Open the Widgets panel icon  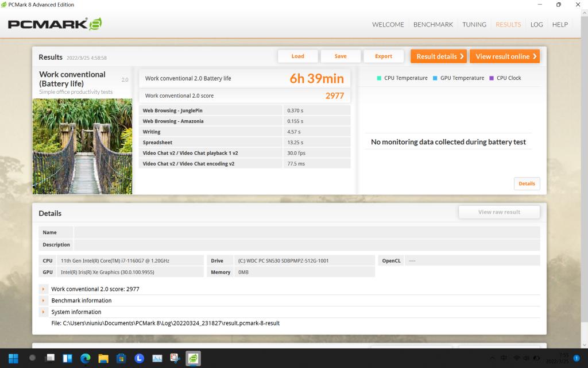coord(67,358)
